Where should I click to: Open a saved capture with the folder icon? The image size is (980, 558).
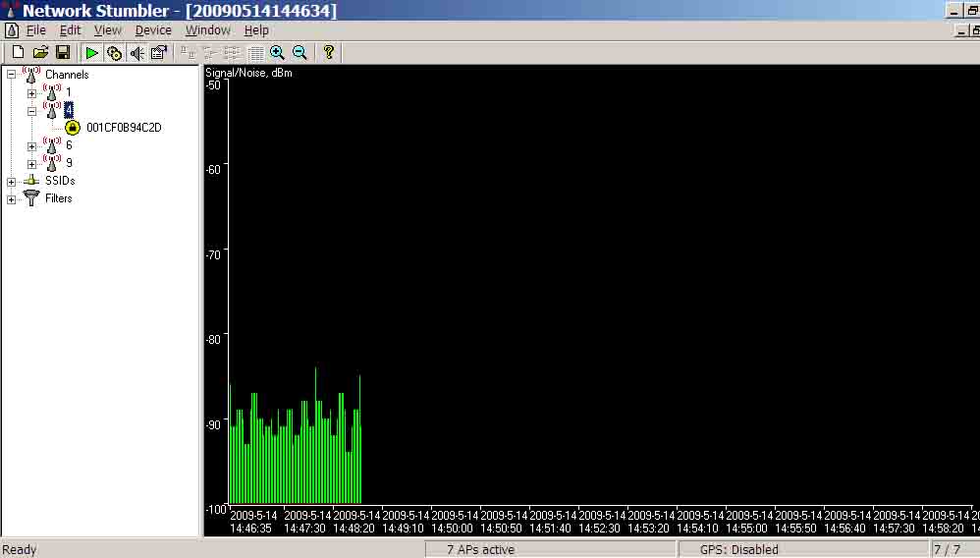coord(40,52)
